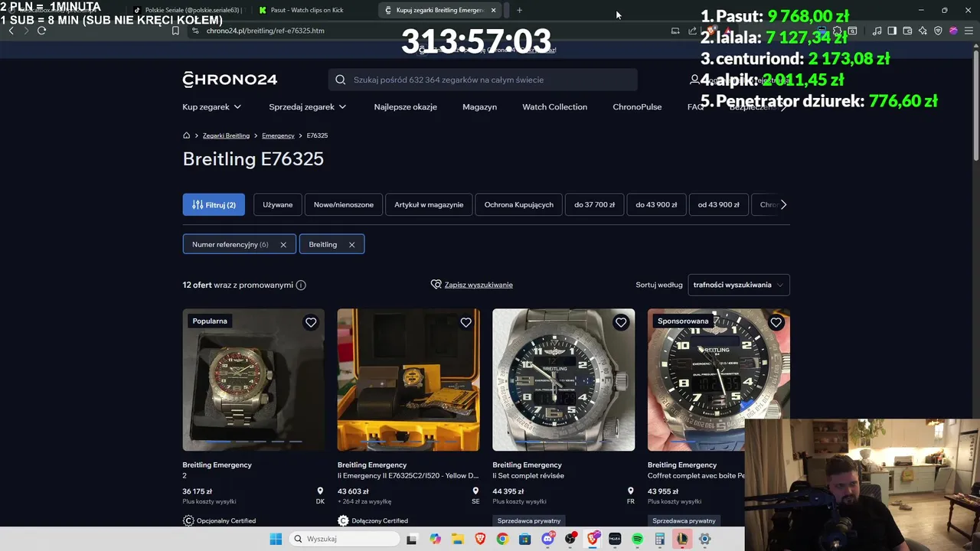Viewport: 980px width, 551px height.
Task: Open Zegarki Breitling breadcrumb link
Action: tap(226, 135)
